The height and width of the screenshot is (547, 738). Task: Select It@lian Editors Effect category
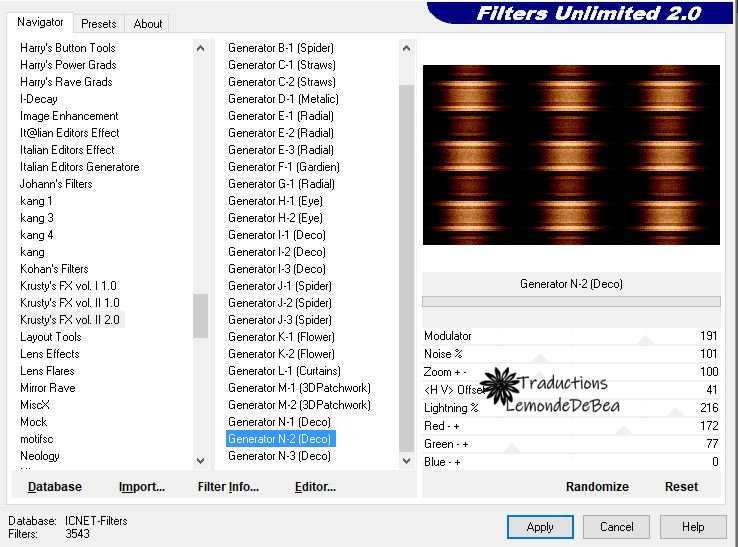69,133
